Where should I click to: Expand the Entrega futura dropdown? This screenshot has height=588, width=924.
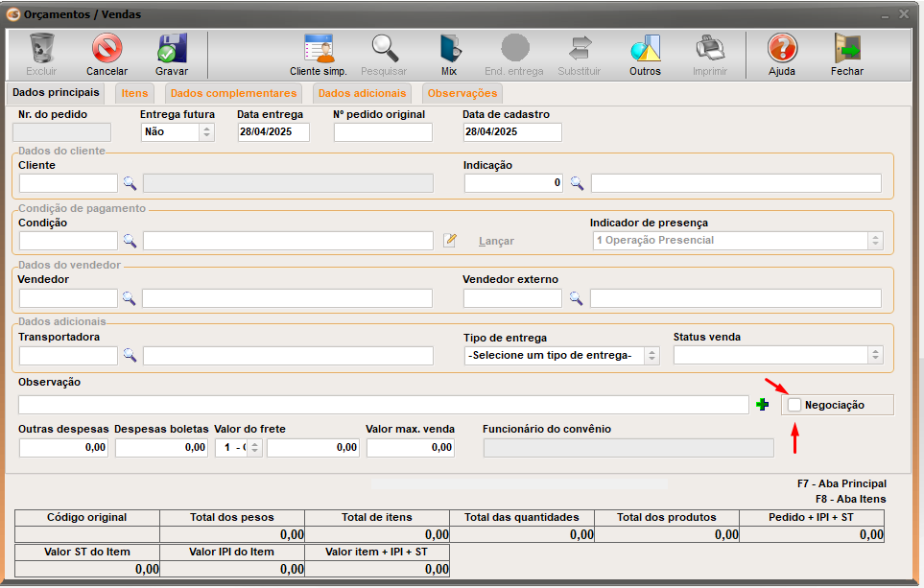[206, 132]
